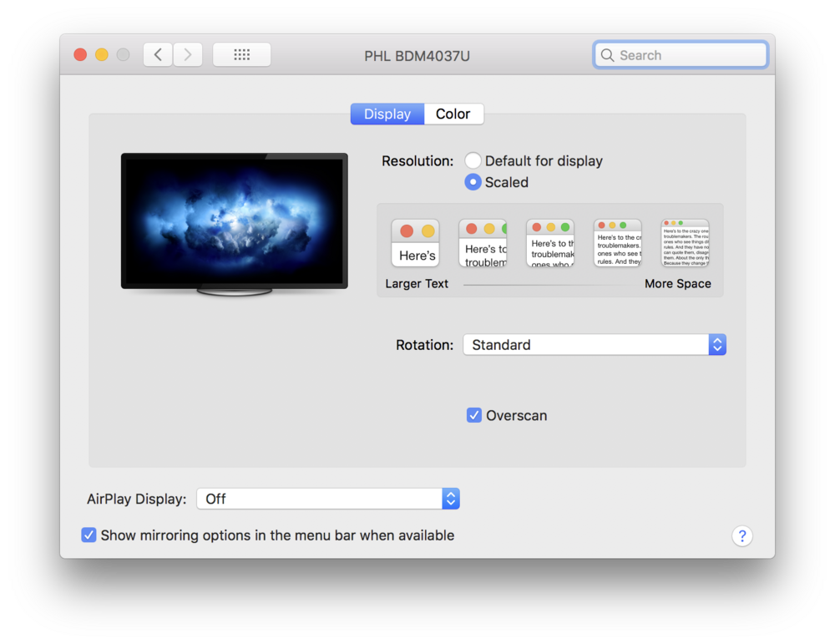Open the help question mark button
The image size is (835, 644).
(x=742, y=536)
